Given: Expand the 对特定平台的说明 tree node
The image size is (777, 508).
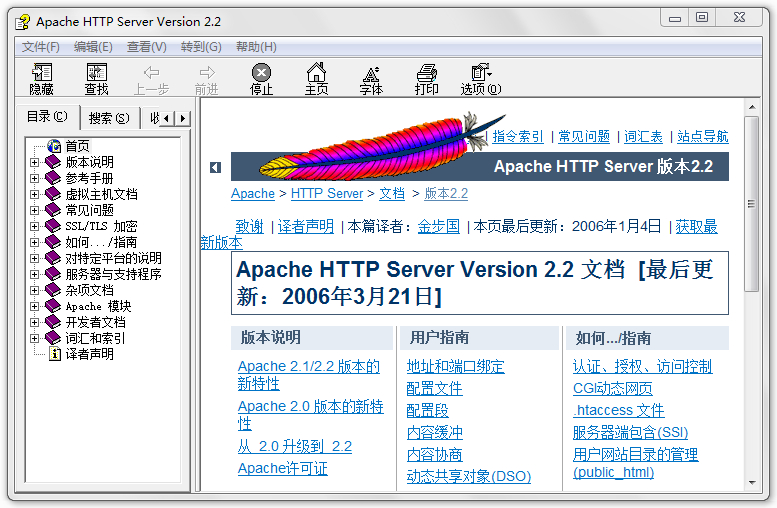Looking at the screenshot, I should coord(34,258).
